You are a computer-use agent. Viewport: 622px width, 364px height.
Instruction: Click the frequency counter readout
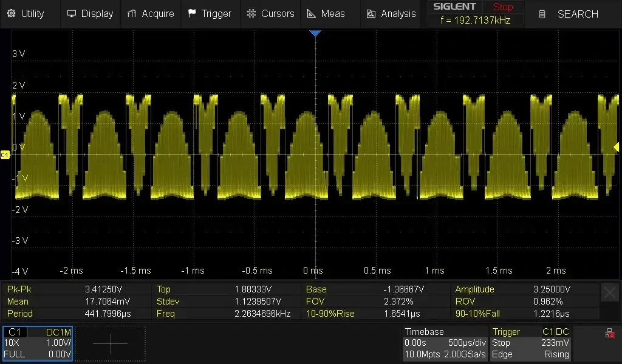(x=476, y=20)
